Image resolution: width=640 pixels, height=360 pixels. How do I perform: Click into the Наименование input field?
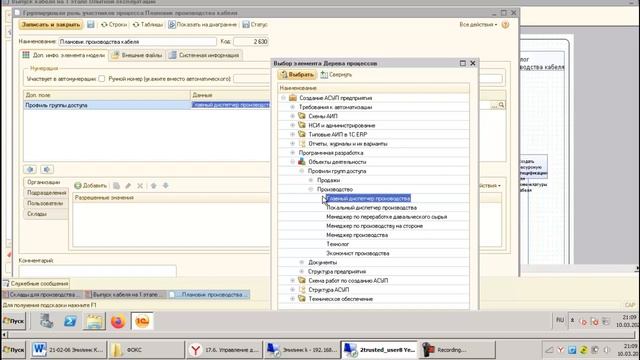click(137, 42)
